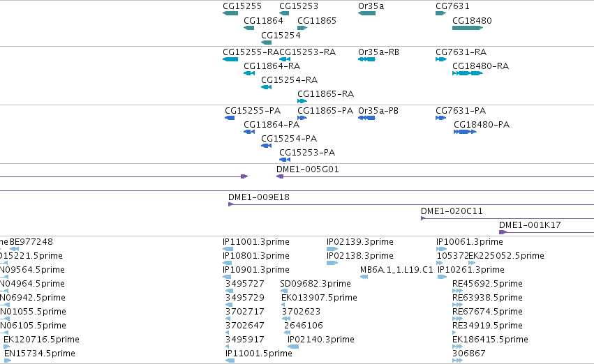594x364 pixels.
Task: Click transcript label CG15253-RA
Action: tap(308, 52)
